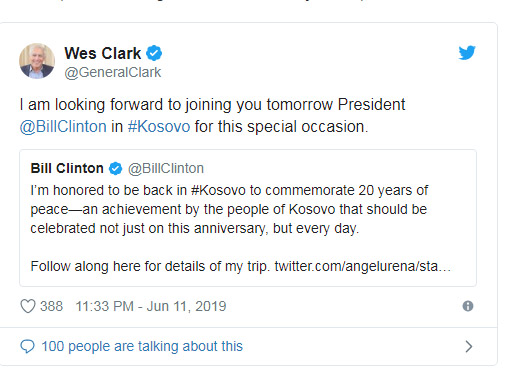Screen dimensions: 517x380
Task: Open the Wes Clark display name
Action: coord(103,53)
